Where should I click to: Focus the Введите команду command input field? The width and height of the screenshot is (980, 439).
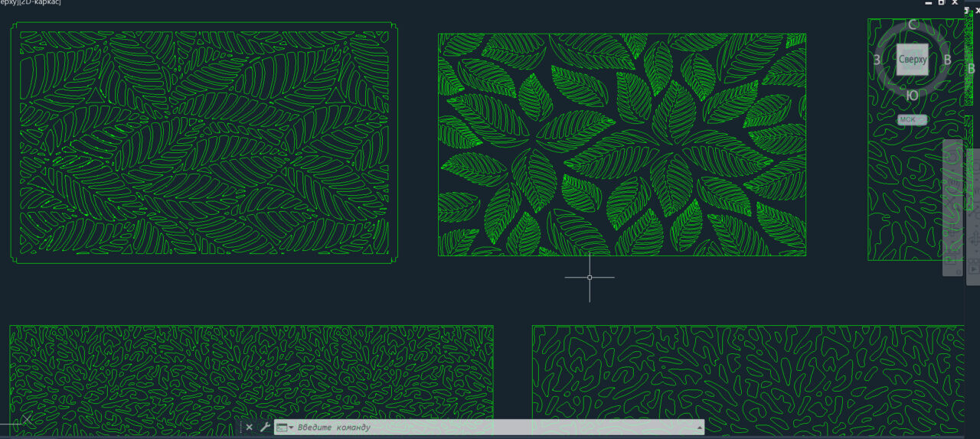490,428
